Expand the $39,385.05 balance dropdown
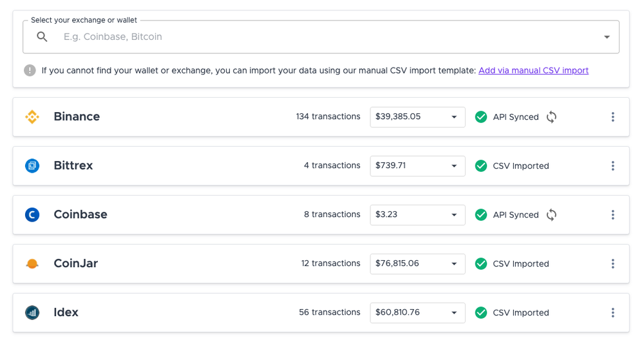 (x=417, y=117)
